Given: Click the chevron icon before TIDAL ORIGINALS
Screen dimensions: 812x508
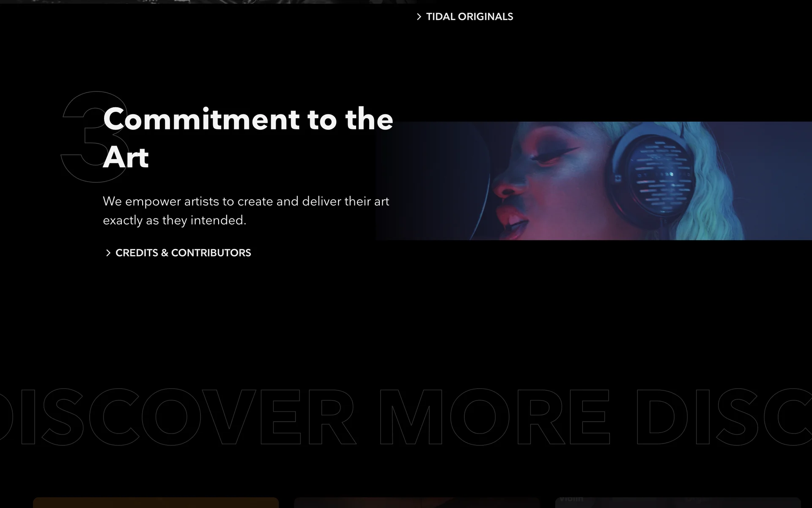Looking at the screenshot, I should pyautogui.click(x=419, y=17).
